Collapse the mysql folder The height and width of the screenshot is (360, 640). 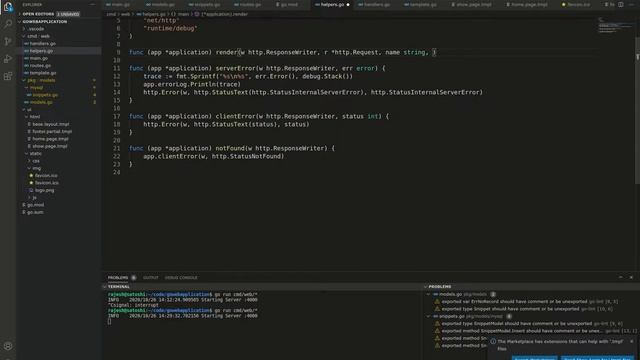pos(27,87)
